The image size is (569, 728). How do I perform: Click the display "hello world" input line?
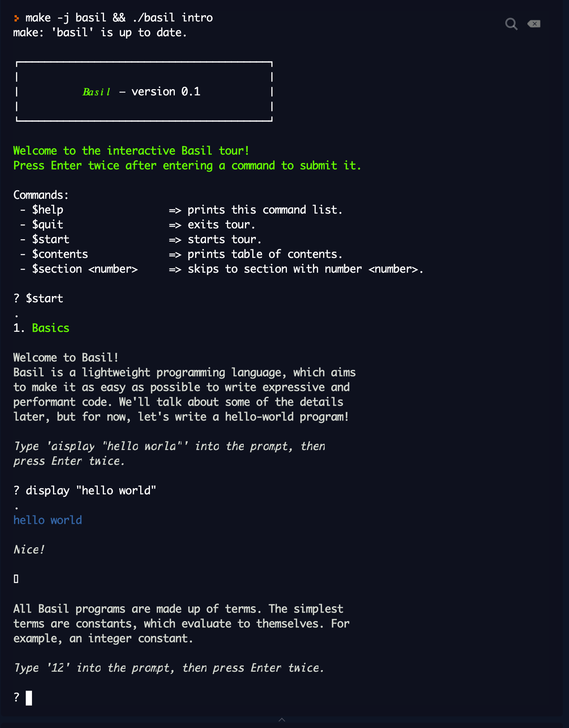point(85,491)
